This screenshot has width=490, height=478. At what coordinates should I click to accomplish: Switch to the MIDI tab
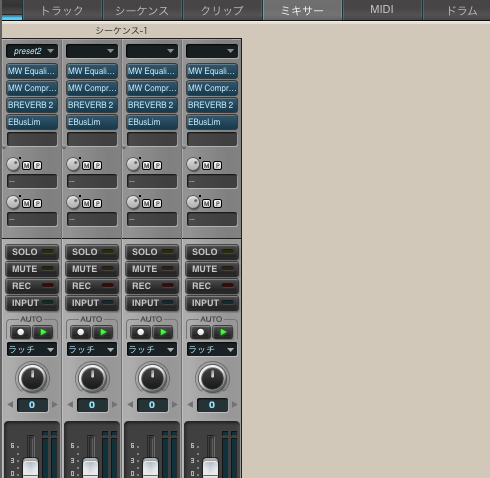coord(382,10)
